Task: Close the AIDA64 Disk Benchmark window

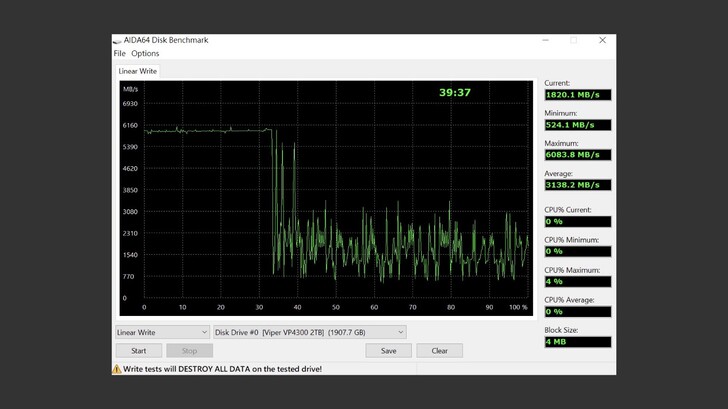Action: [x=602, y=40]
